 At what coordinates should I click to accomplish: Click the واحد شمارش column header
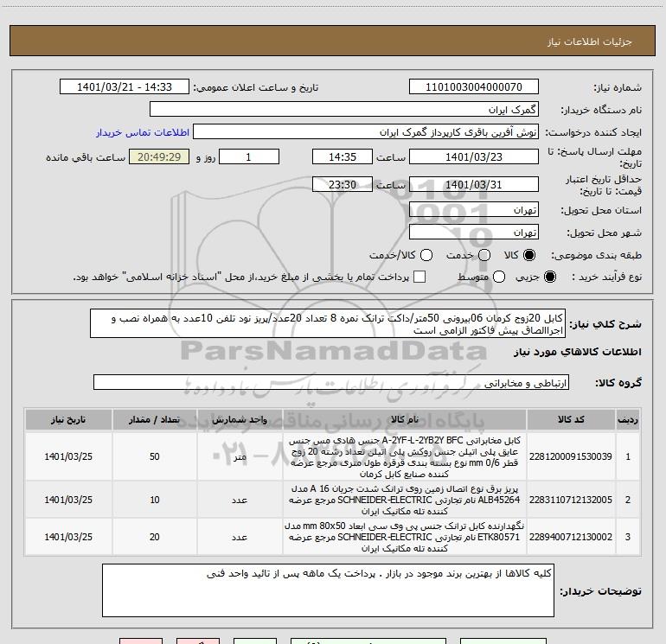[x=240, y=420]
